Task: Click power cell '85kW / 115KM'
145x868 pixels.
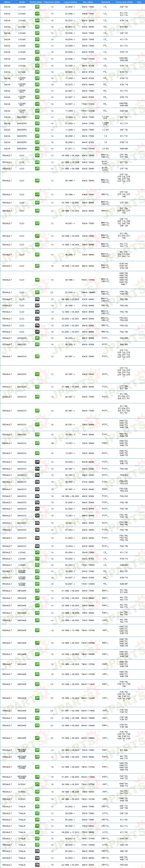Action: pos(88,777)
